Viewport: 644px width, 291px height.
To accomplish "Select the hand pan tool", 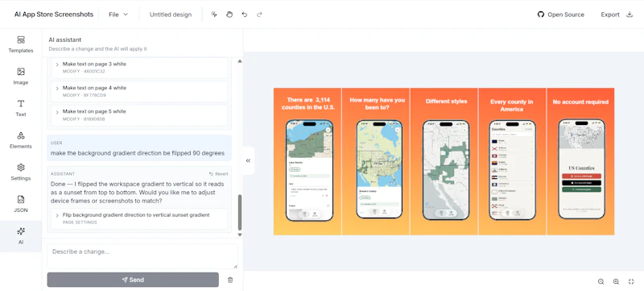I will [x=229, y=15].
